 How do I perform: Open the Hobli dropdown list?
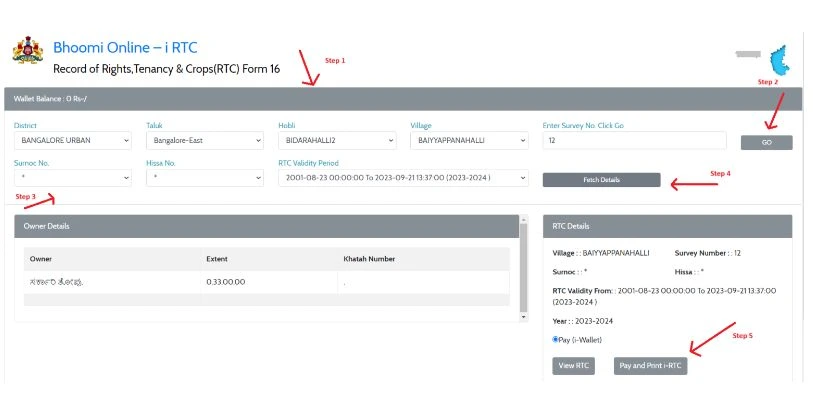point(336,141)
